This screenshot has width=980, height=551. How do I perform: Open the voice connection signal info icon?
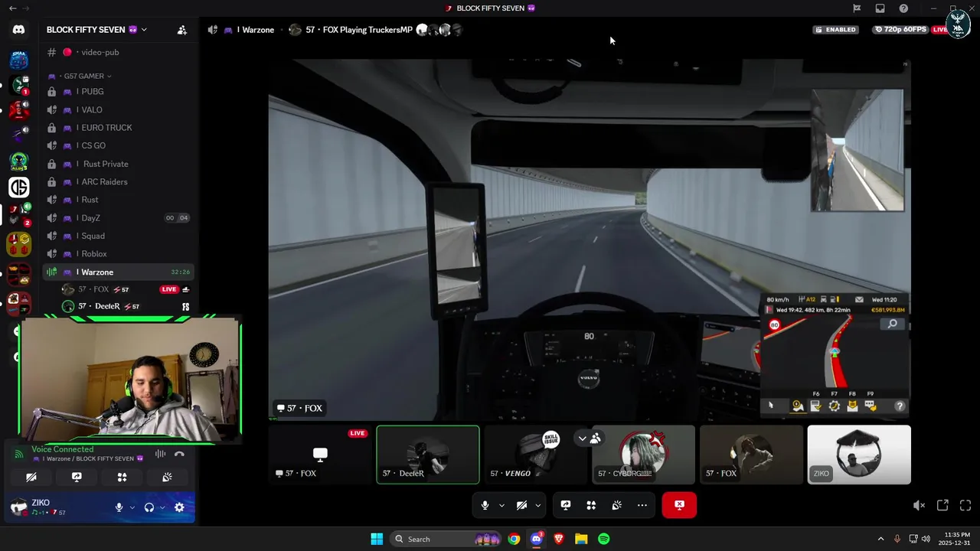pos(19,454)
